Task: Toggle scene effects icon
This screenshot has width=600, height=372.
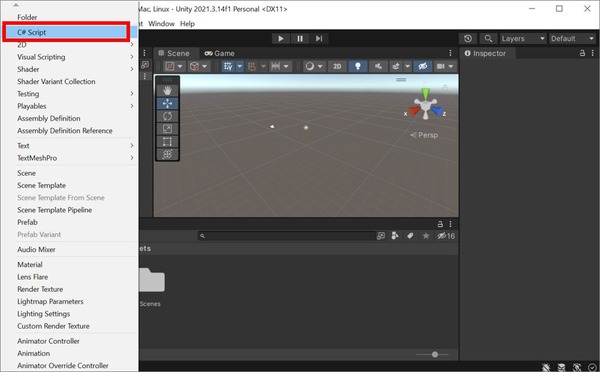Action: pos(396,66)
